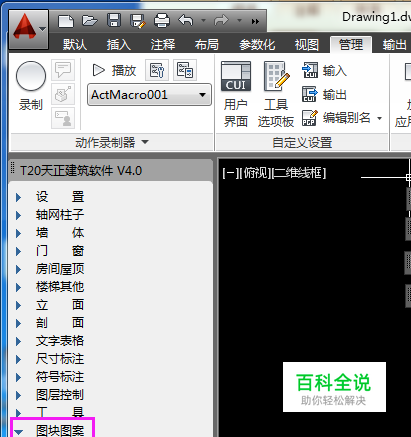Open the AutoCAD application menu logo
Screen dimensions: 411x437
click(x=25, y=27)
